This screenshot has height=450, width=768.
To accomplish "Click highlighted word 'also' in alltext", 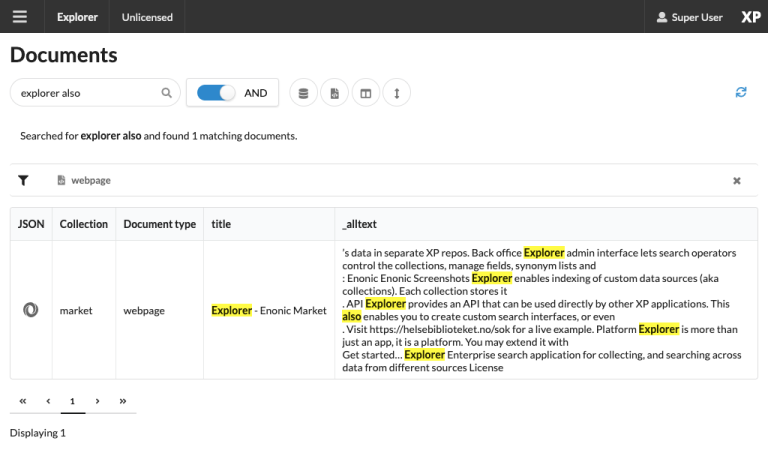I will (x=351, y=316).
